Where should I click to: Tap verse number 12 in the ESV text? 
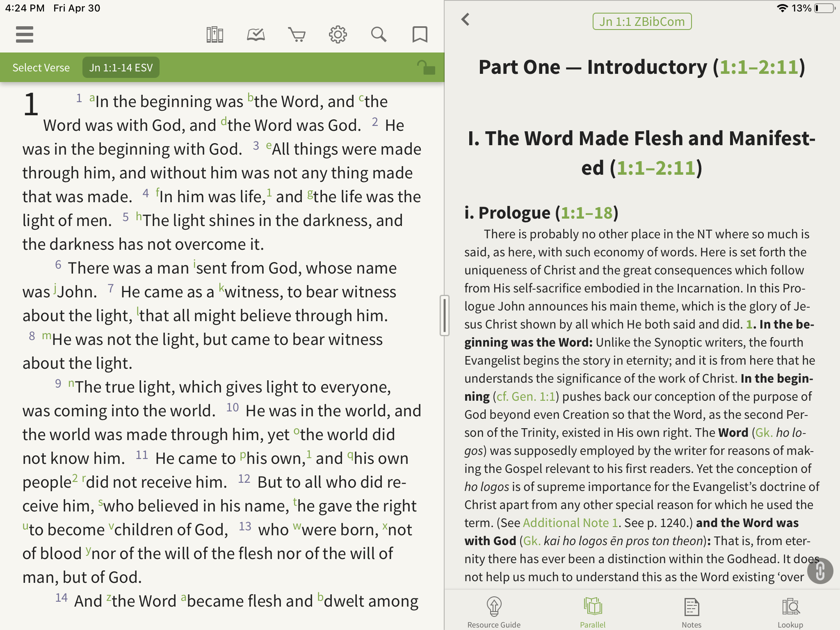(244, 479)
